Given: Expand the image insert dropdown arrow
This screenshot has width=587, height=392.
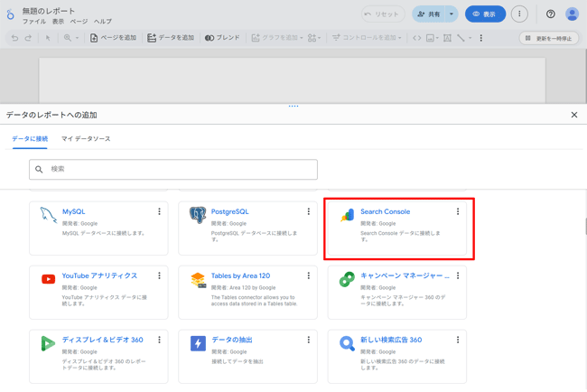Looking at the screenshot, I should pos(437,38).
